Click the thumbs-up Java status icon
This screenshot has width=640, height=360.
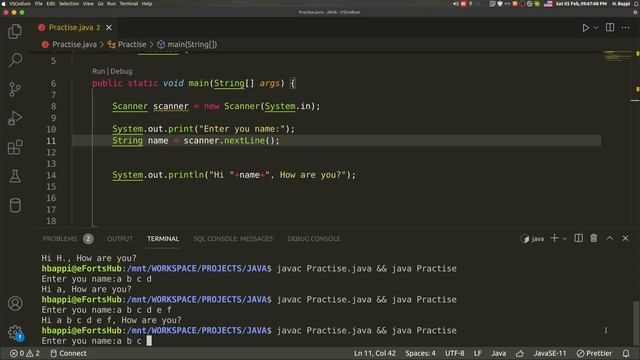520,353
